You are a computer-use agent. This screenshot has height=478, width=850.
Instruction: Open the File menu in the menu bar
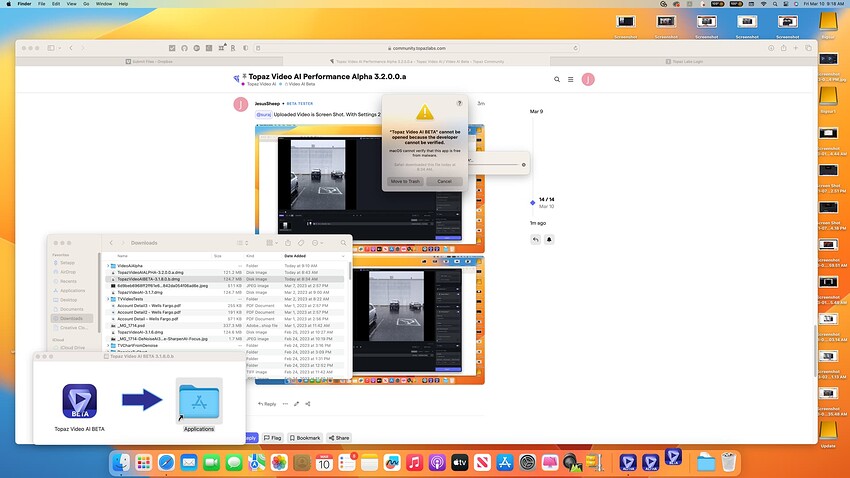(41, 4)
